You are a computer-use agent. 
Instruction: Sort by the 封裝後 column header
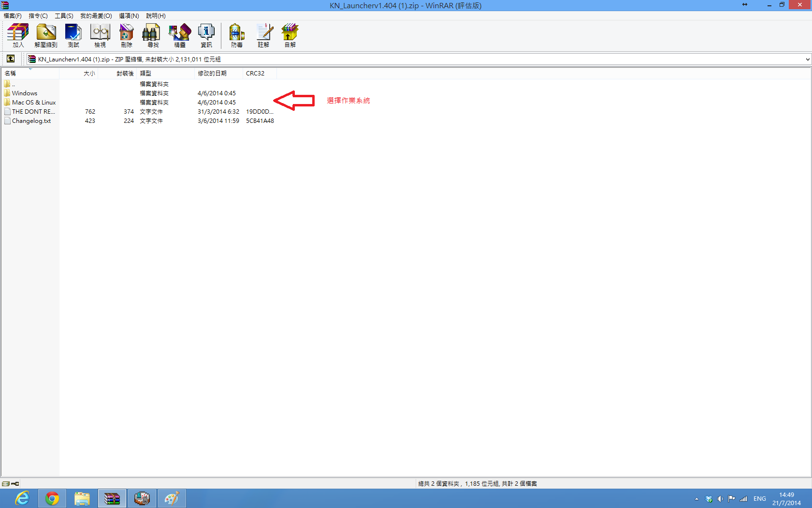click(x=117, y=74)
